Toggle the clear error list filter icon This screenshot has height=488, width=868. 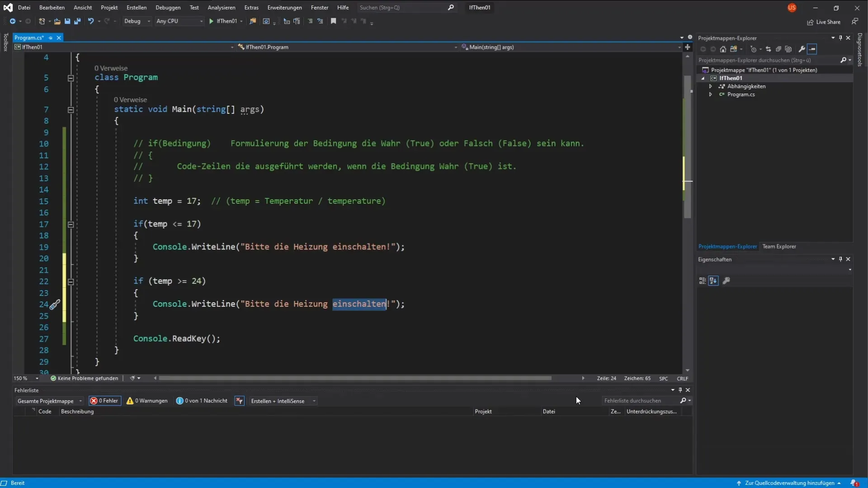240,401
